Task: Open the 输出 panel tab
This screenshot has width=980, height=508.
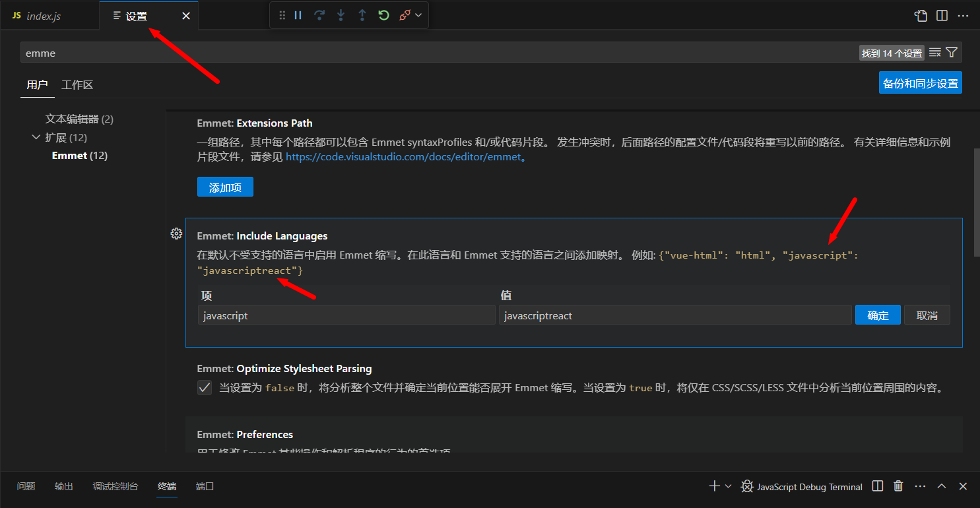Action: (64, 486)
